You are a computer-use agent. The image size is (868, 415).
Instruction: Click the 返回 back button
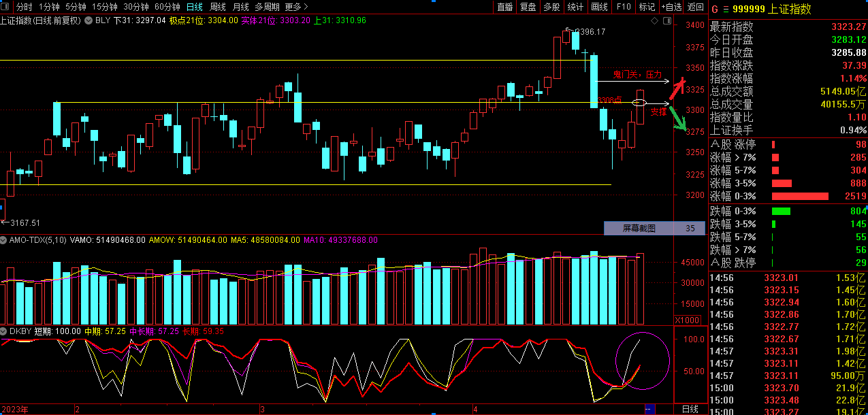point(696,7)
